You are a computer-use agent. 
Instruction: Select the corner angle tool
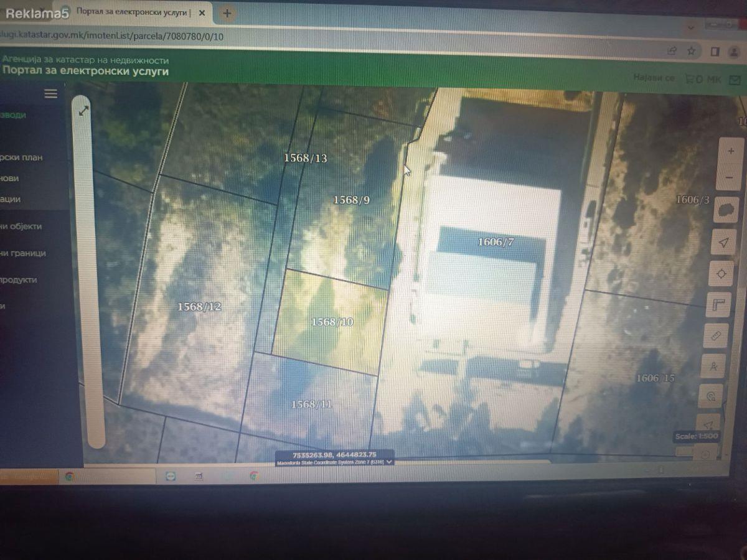click(719, 305)
